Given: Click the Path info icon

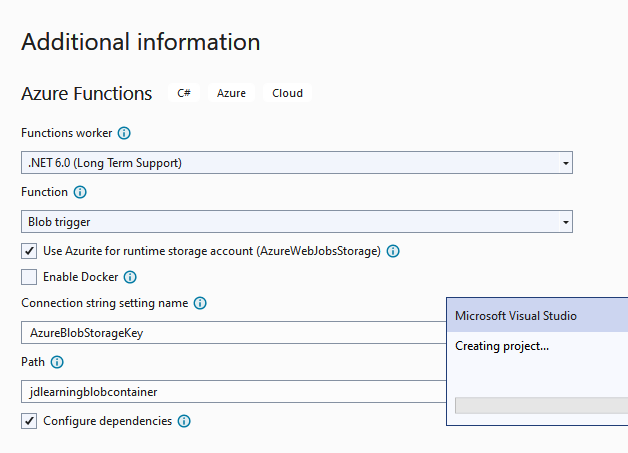Looking at the screenshot, I should coord(57,362).
